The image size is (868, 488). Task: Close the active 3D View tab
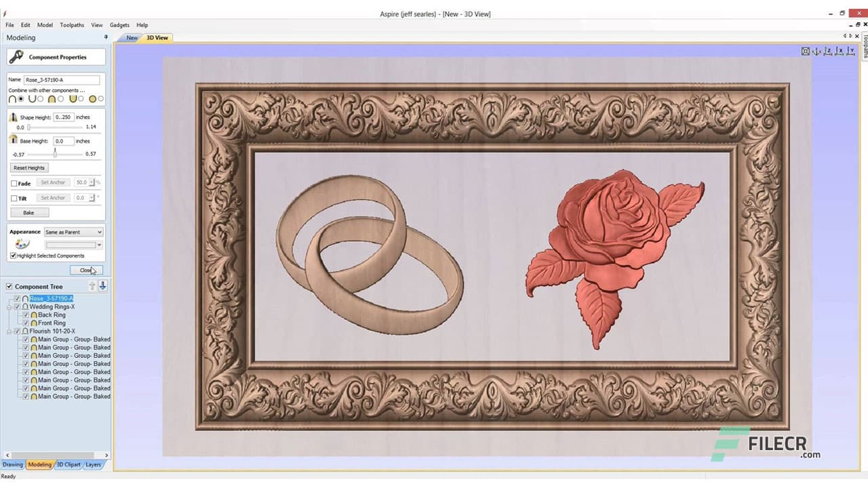coord(857,36)
